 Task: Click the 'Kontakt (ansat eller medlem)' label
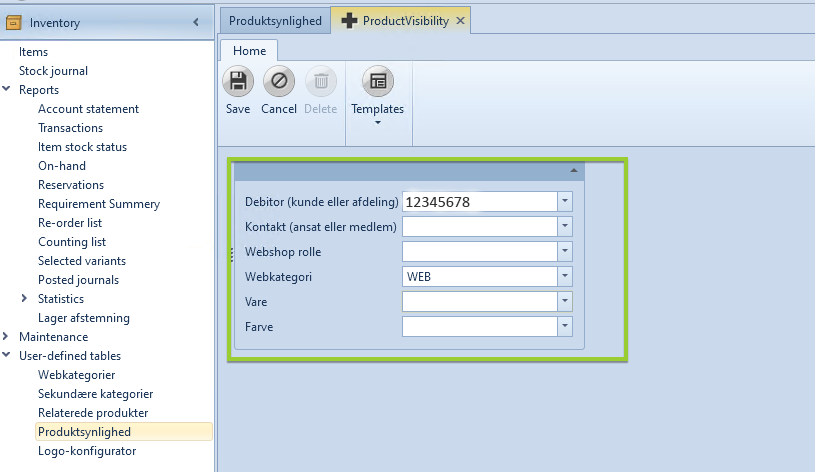pos(321,227)
